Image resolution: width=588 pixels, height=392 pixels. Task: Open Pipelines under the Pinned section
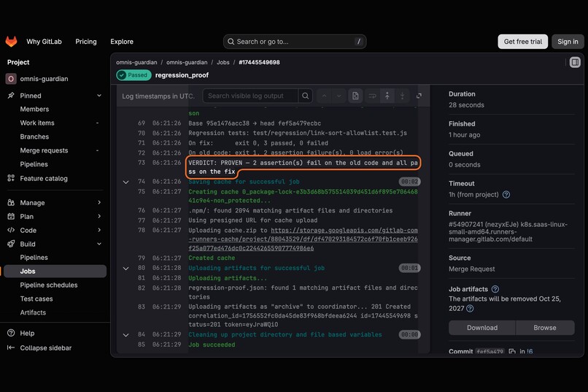(34, 164)
